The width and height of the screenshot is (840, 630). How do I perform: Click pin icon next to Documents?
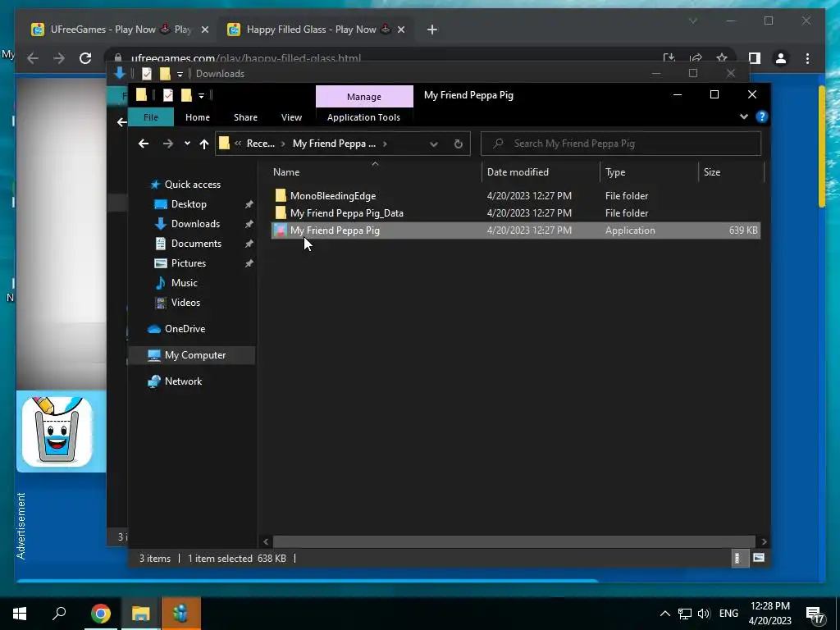click(249, 244)
